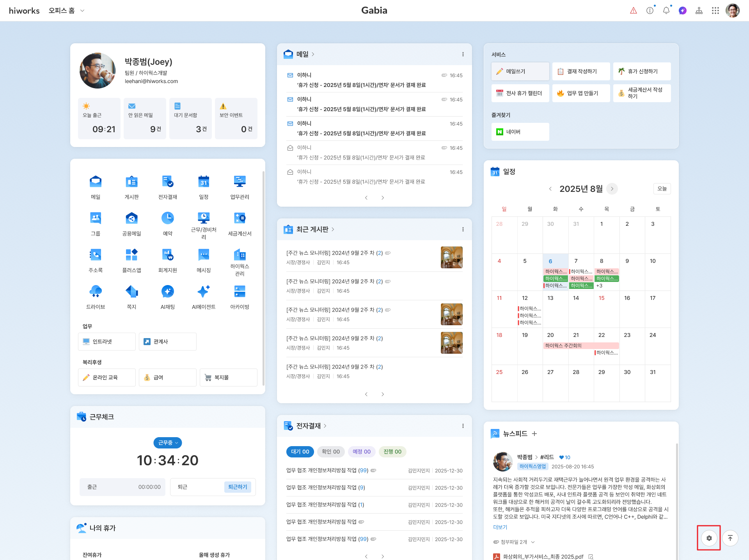Click the scroll-to-top arrow button

pyautogui.click(x=730, y=538)
